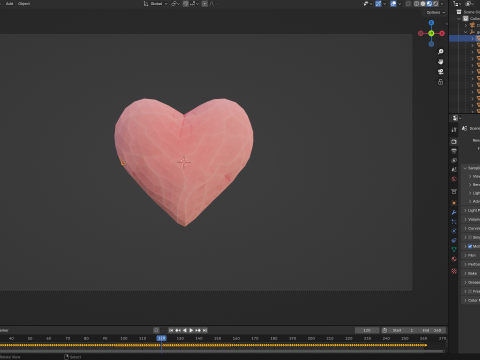Collapse the Sampling panel

[471, 168]
